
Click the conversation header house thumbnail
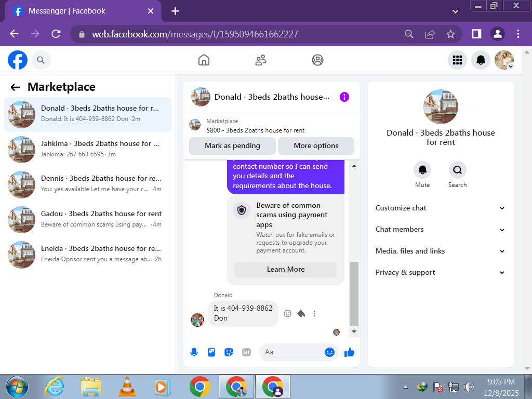pyautogui.click(x=201, y=97)
